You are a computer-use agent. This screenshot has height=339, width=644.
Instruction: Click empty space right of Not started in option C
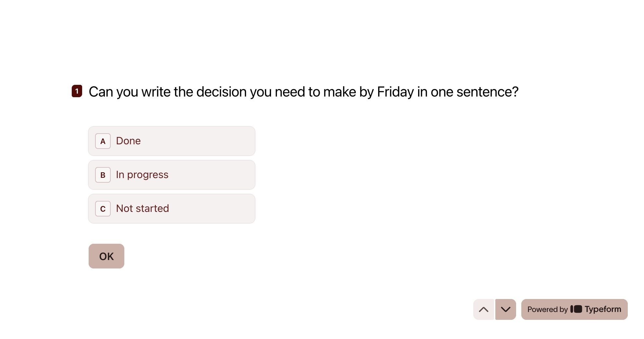tap(214, 209)
